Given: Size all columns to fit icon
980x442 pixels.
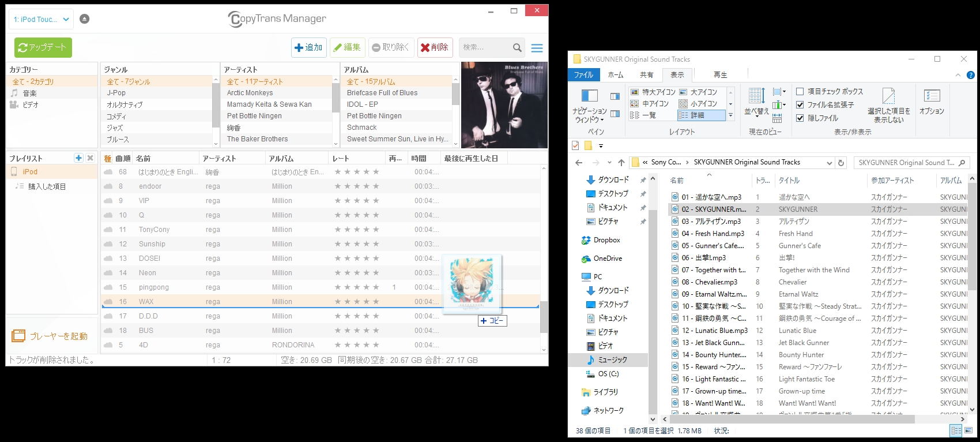Looking at the screenshot, I should pos(777,118).
